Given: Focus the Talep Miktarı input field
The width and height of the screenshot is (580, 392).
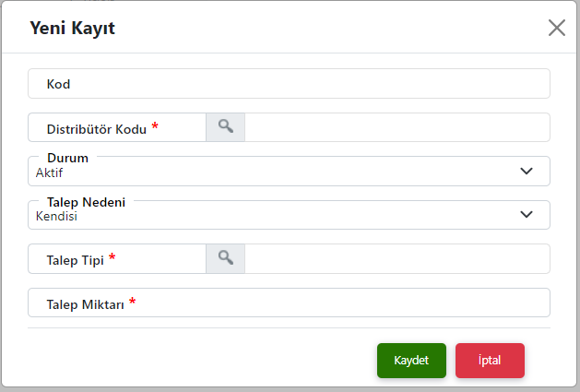Looking at the screenshot, I should pyautogui.click(x=289, y=303).
